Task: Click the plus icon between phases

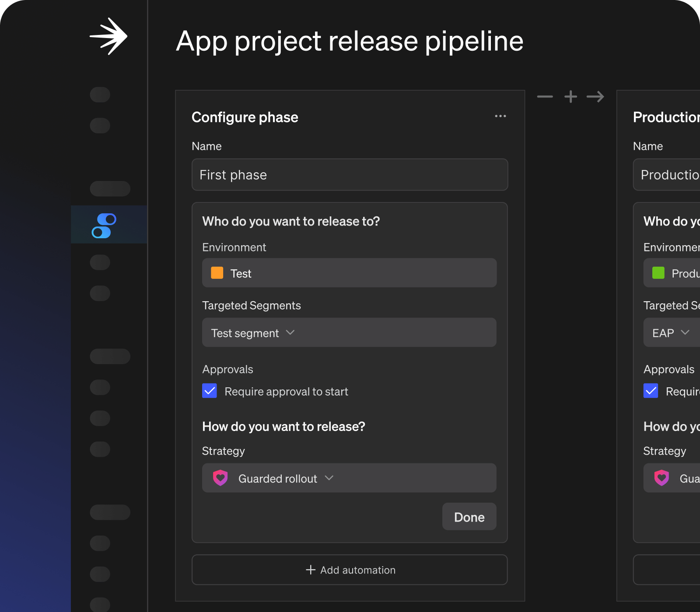Action: point(570,97)
